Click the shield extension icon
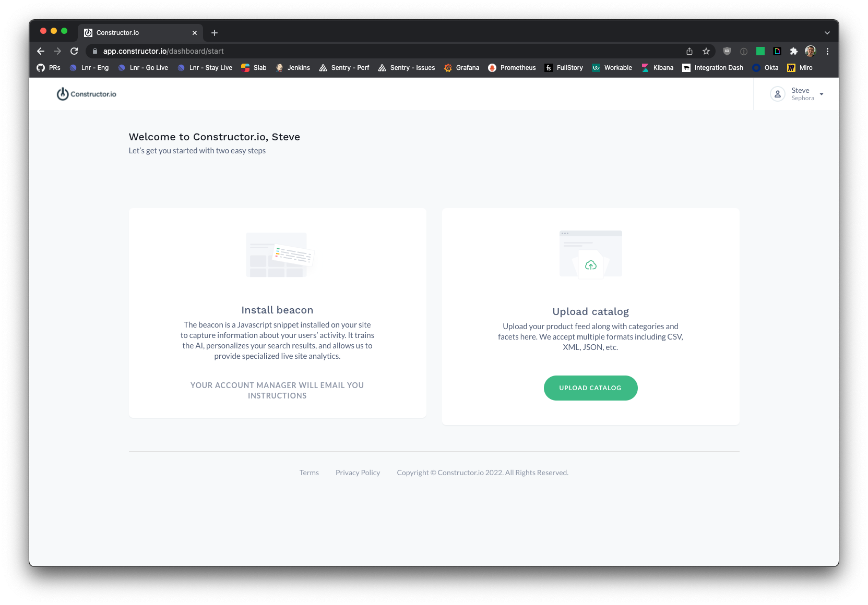The height and width of the screenshot is (605, 868). click(x=727, y=51)
